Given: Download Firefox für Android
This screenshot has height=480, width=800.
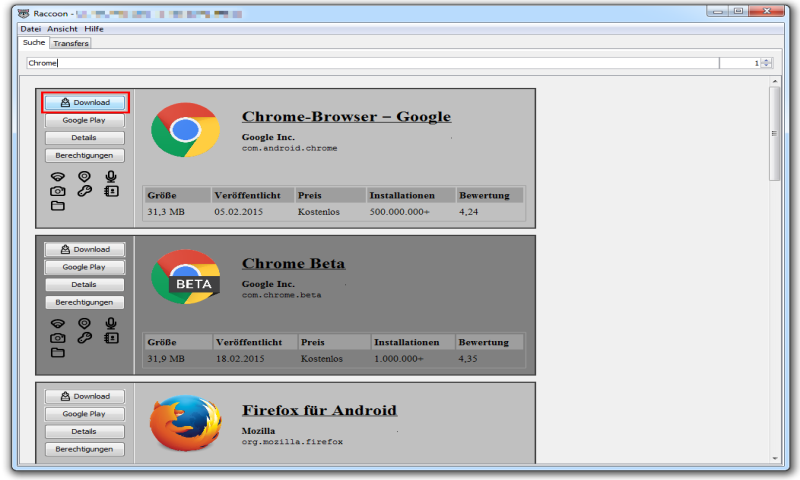Looking at the screenshot, I should (85, 396).
